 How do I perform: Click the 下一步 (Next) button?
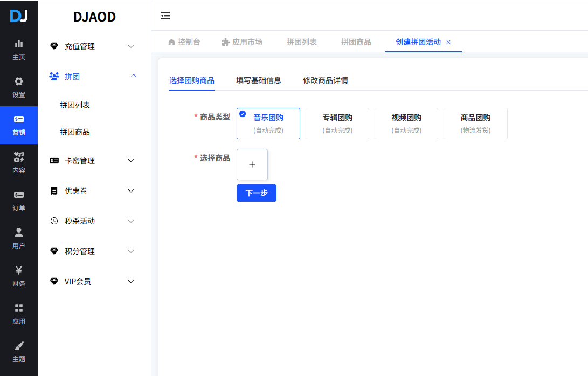[256, 193]
